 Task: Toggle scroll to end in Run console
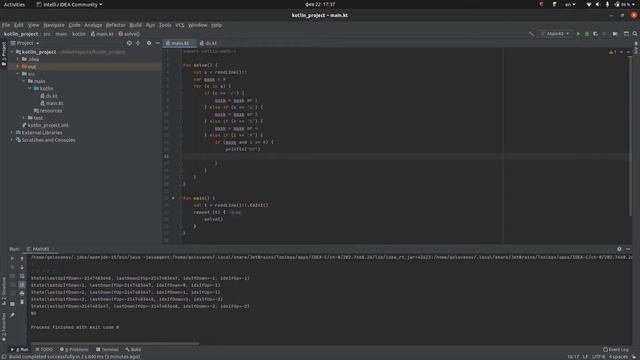point(22,284)
